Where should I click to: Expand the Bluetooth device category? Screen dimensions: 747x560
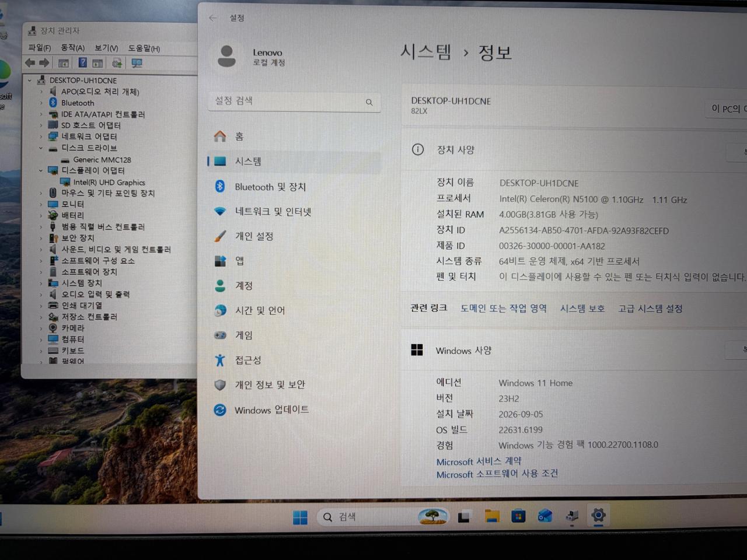[x=41, y=103]
